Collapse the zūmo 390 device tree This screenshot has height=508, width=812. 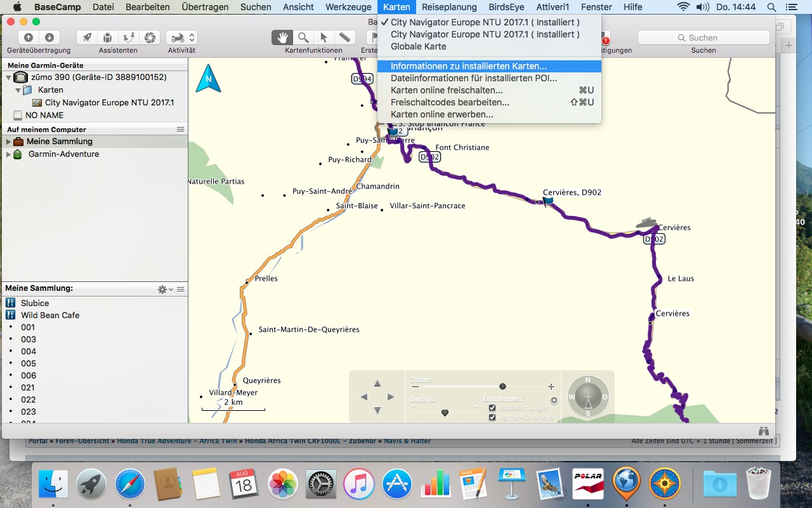pyautogui.click(x=8, y=77)
